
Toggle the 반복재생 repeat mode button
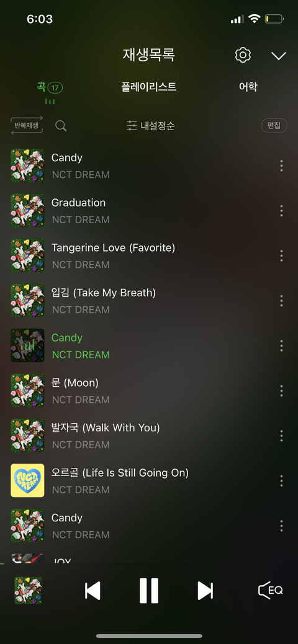click(27, 125)
